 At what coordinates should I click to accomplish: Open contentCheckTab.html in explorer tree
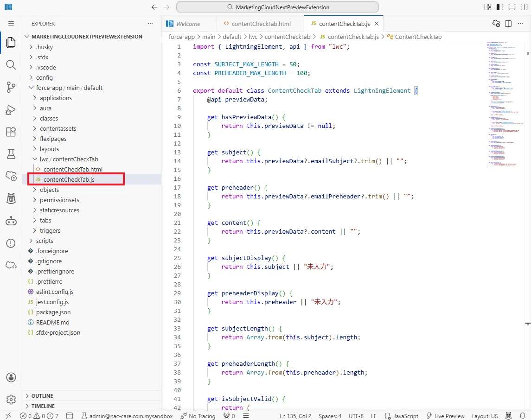click(x=91, y=169)
